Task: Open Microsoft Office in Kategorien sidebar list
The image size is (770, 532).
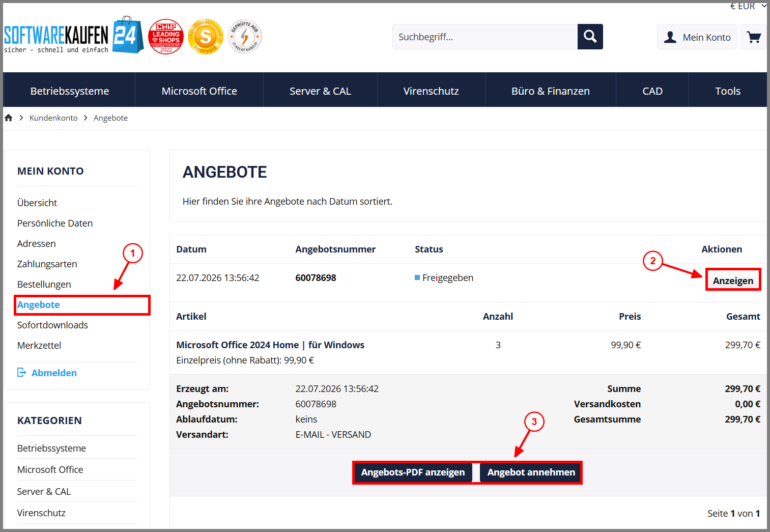Action: tap(50, 469)
